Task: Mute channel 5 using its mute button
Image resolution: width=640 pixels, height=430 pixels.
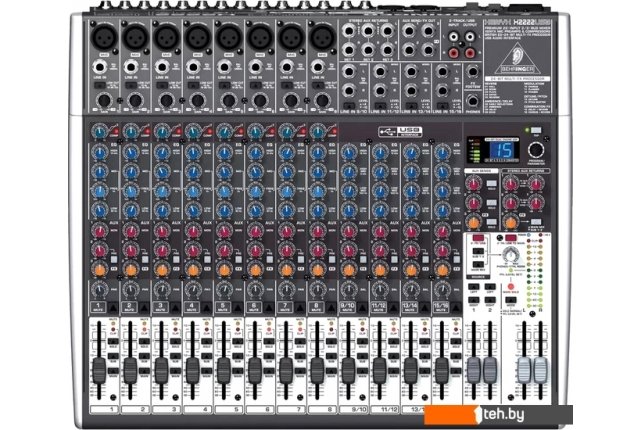Action: point(224,305)
